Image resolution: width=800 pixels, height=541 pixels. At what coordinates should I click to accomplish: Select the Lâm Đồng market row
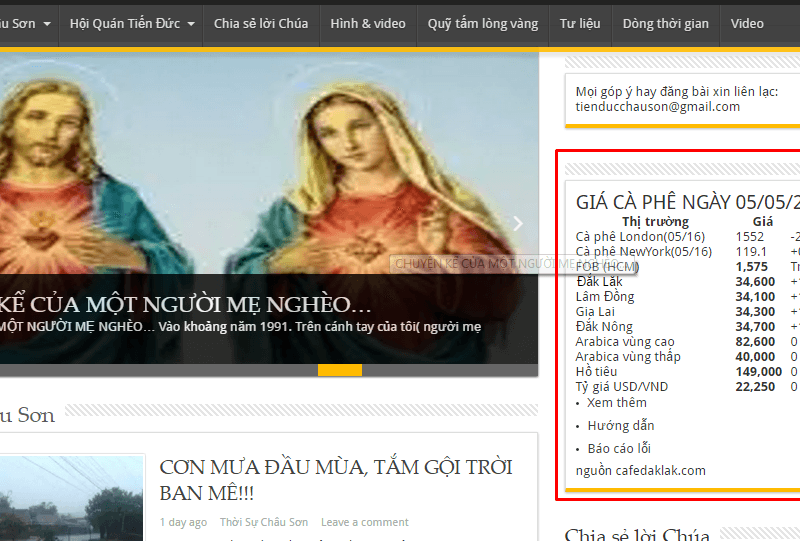687,297
